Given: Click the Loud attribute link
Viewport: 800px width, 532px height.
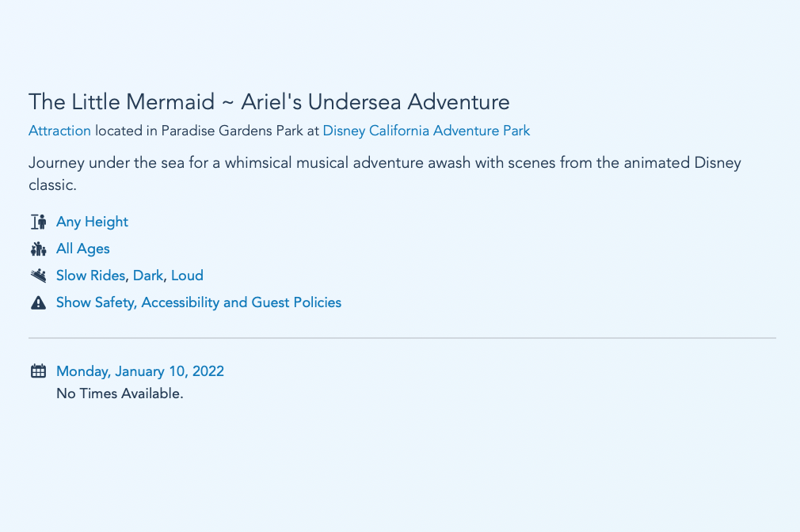Looking at the screenshot, I should 187,275.
